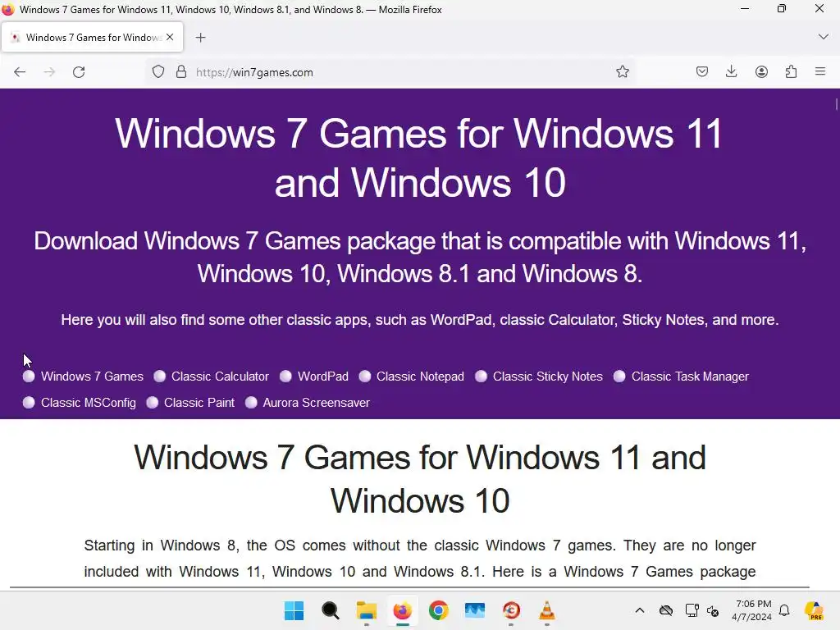This screenshot has width=840, height=630.
Task: Open the Classic MSConfig link
Action: (89, 403)
